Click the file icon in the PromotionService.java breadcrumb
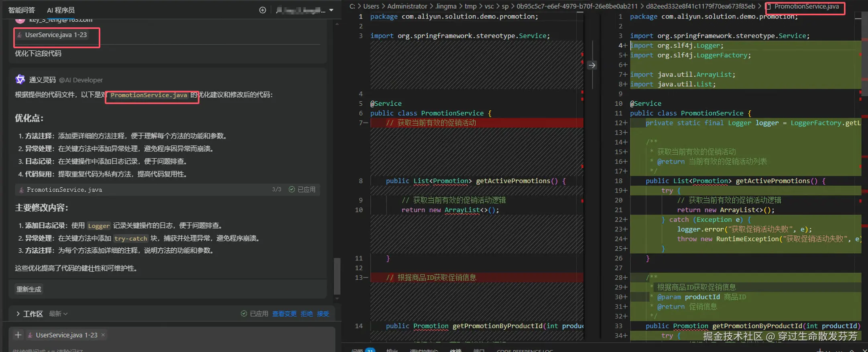This screenshot has height=352, width=868. (x=768, y=6)
